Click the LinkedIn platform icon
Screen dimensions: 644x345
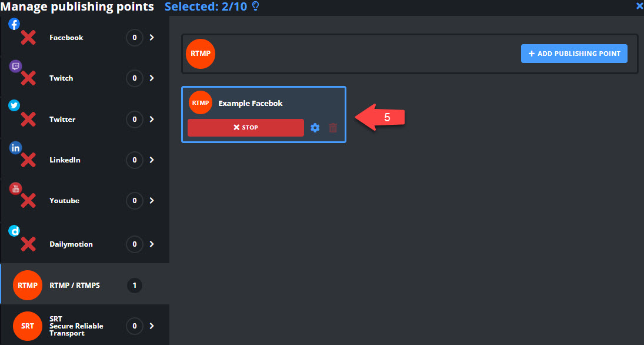15,148
